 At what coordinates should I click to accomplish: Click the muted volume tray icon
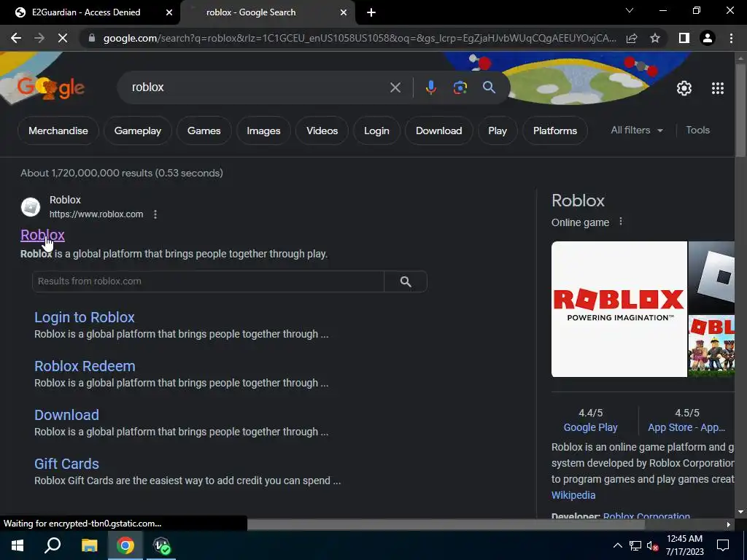[652, 545]
